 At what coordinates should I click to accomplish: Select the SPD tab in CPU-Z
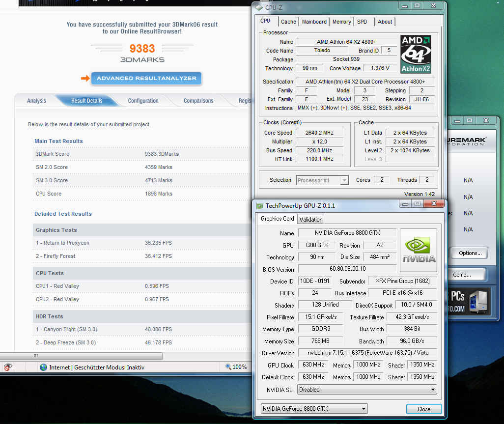tap(362, 22)
